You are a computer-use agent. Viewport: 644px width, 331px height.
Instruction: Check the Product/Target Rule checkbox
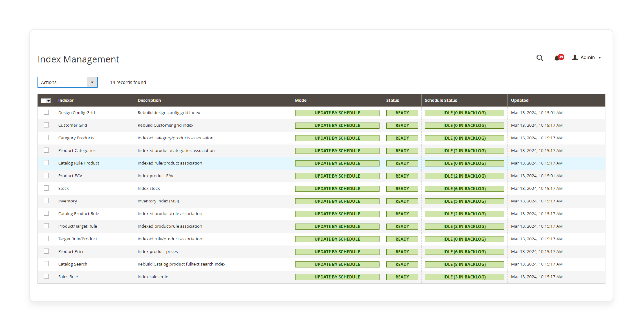(46, 226)
